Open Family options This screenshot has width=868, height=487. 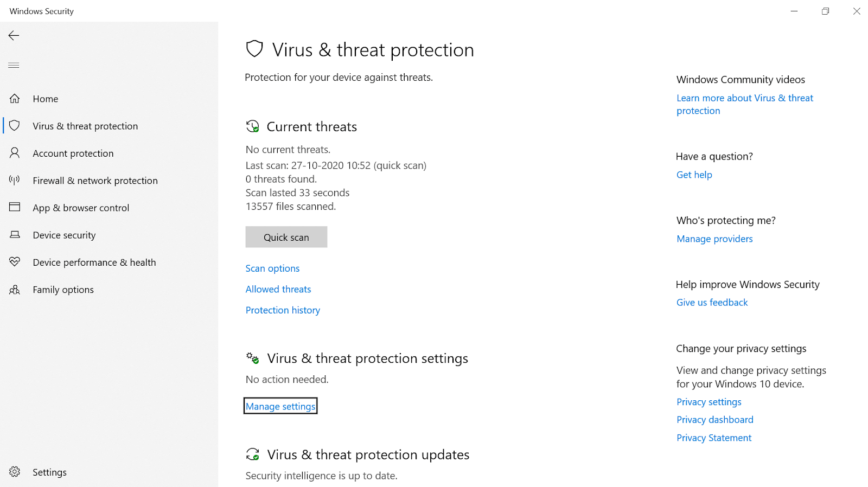click(x=63, y=289)
